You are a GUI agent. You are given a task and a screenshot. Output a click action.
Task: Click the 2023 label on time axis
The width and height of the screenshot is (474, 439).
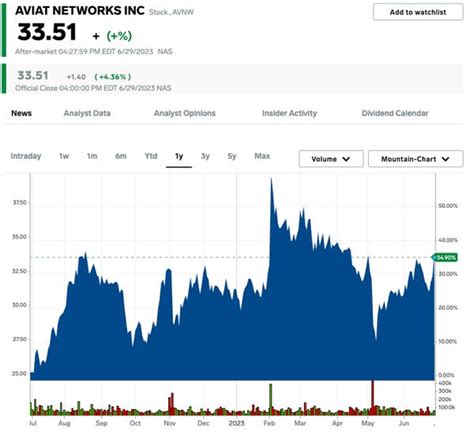(237, 423)
